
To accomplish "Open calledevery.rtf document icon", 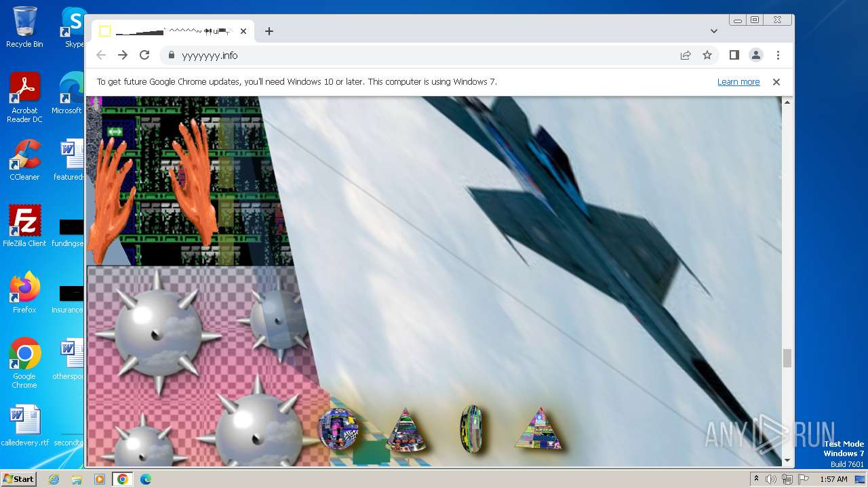I will (24, 426).
